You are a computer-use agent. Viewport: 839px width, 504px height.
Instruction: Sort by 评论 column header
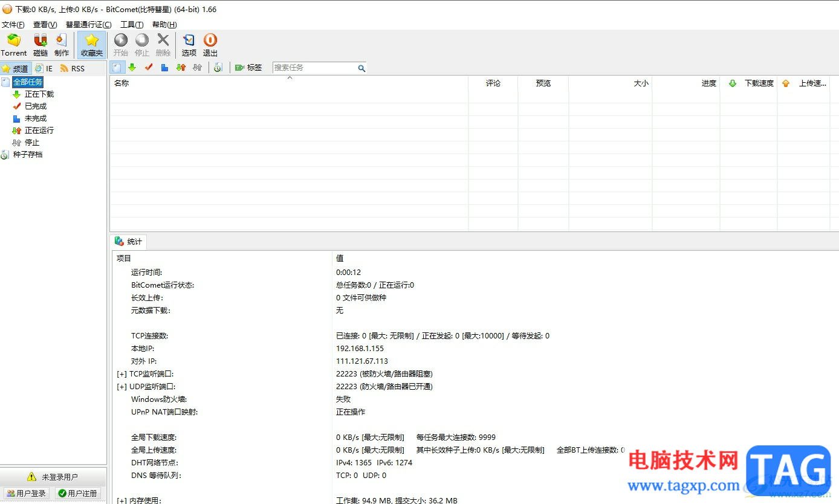493,83
